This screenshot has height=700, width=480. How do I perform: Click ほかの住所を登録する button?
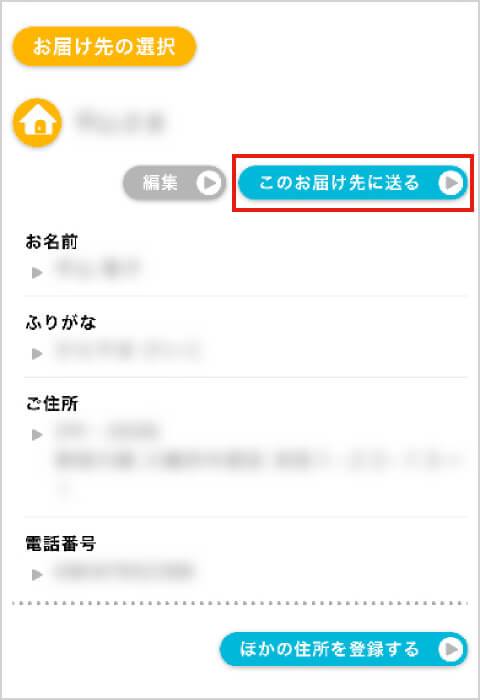pos(343,649)
